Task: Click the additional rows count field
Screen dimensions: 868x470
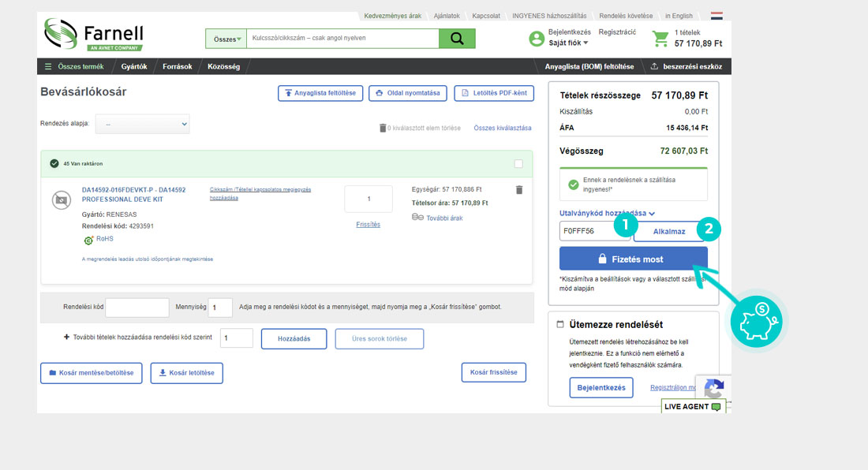Action: click(x=237, y=338)
